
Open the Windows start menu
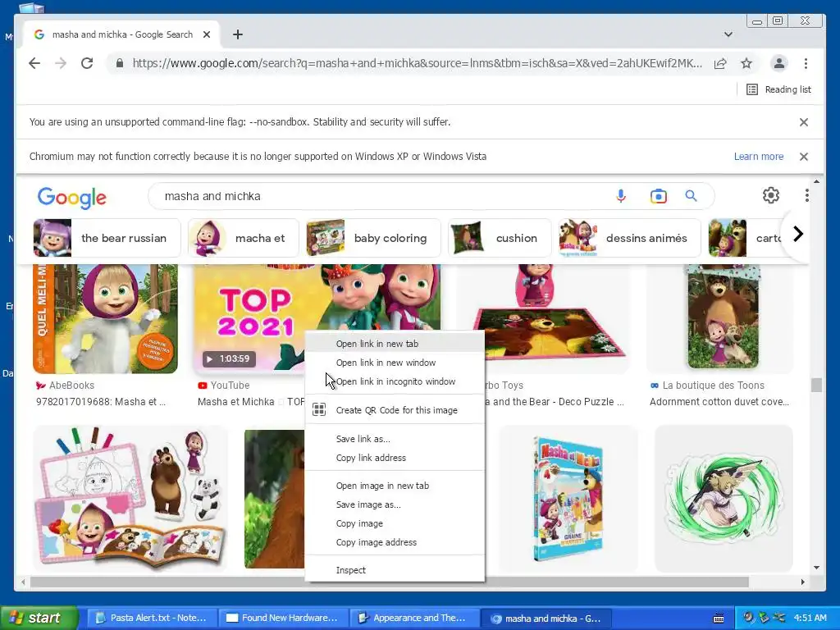point(38,619)
